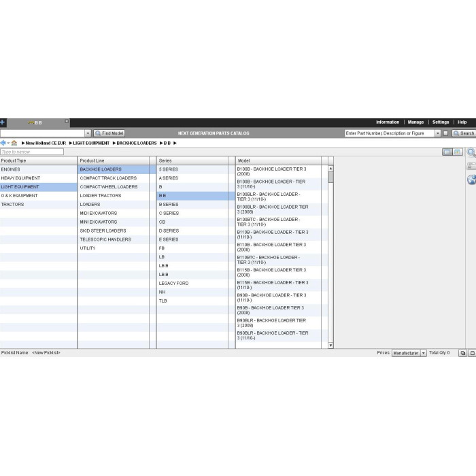Click the Model list scrollbar thumb
Viewport: 476px width, 476px height.
330,177
